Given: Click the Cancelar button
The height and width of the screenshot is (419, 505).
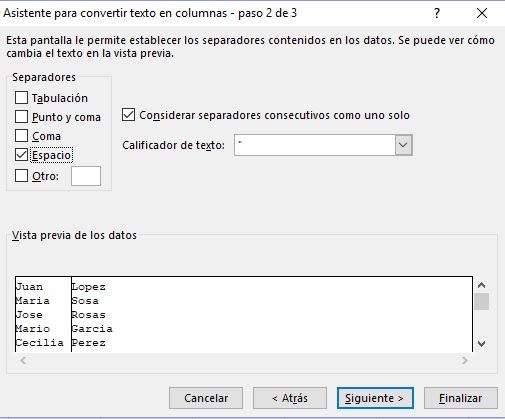Looking at the screenshot, I should (206, 398).
